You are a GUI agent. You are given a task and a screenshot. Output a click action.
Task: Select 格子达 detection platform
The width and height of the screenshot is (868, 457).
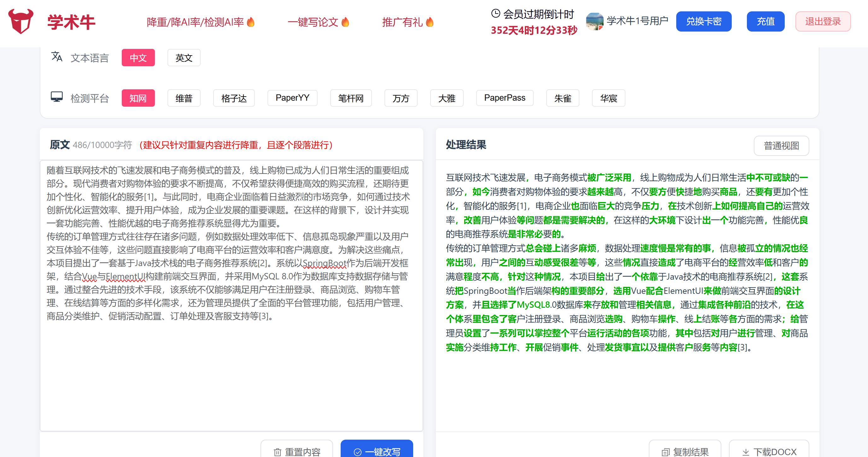[x=234, y=98]
